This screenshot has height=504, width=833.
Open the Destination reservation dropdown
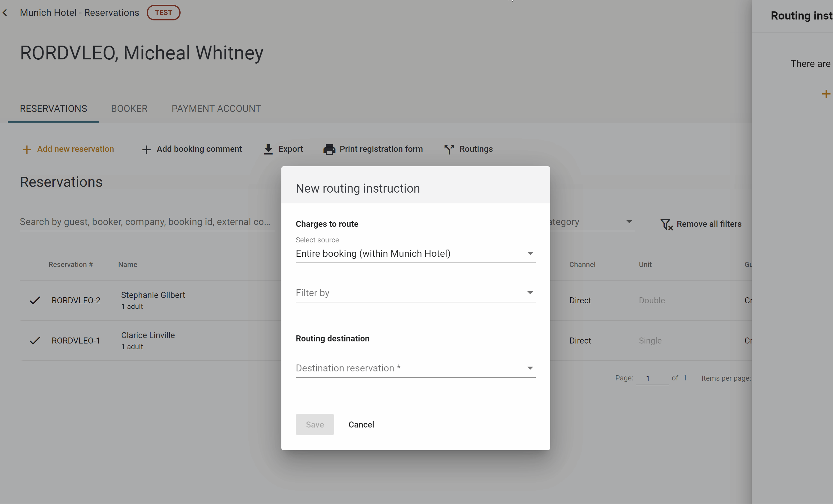point(415,368)
